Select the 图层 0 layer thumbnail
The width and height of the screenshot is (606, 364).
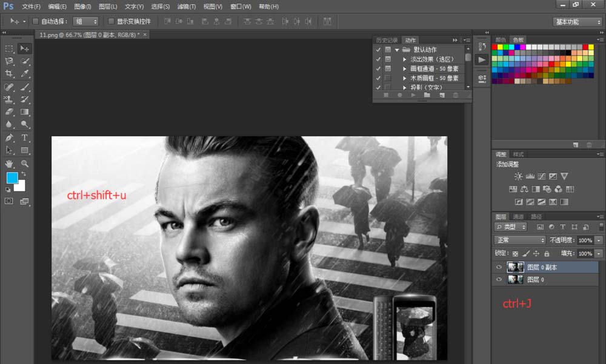pos(516,279)
